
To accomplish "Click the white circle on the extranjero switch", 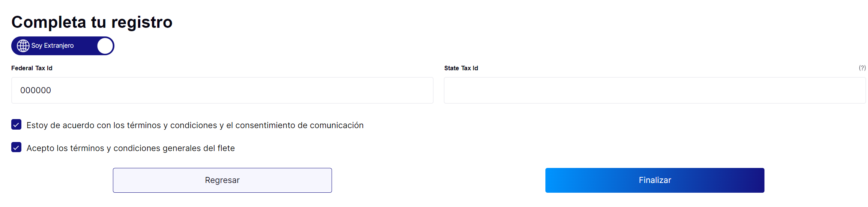I will (x=105, y=46).
